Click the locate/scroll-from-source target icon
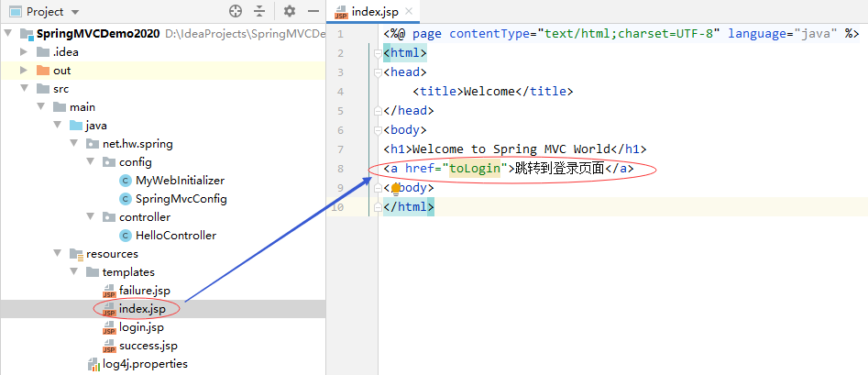The height and width of the screenshot is (375, 868). (236, 11)
